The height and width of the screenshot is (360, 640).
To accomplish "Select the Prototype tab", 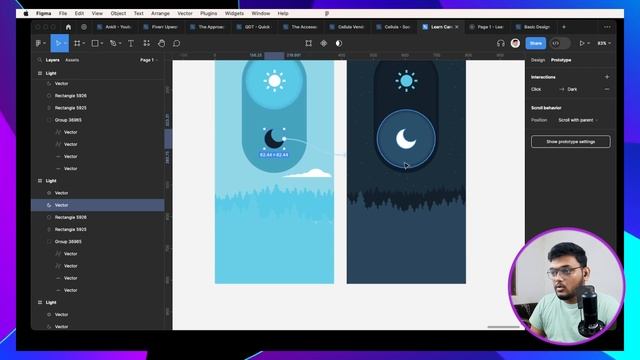I will [561, 60].
